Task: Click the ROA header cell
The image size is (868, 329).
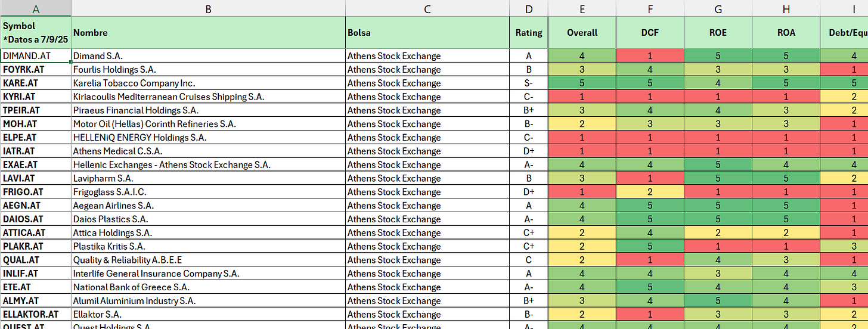Action: pyautogui.click(x=786, y=33)
